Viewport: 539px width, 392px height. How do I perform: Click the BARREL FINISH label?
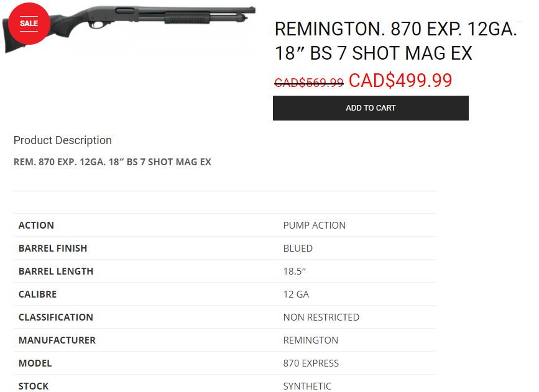(53, 248)
